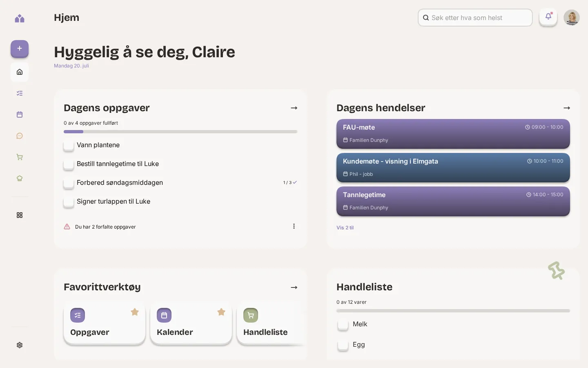Open Kundemøte - visning i Elmgata event
The height and width of the screenshot is (368, 588).
click(x=453, y=168)
